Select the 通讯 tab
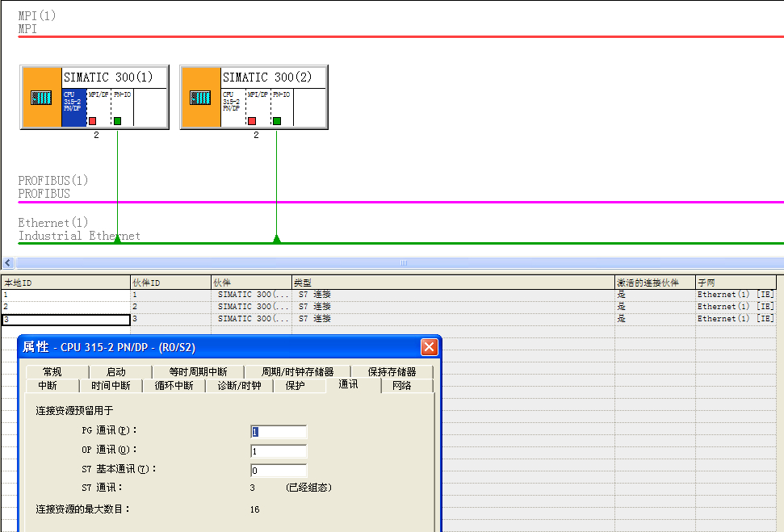This screenshot has height=532, width=784. tap(348, 384)
